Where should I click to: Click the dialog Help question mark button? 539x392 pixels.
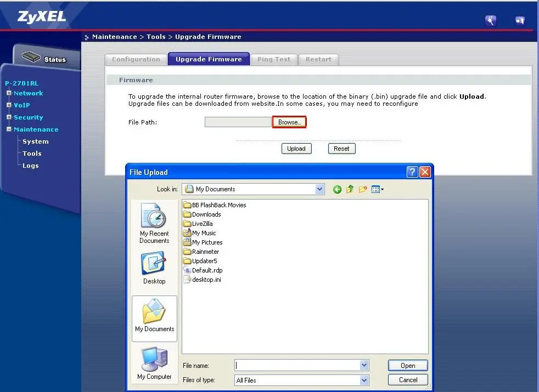412,172
